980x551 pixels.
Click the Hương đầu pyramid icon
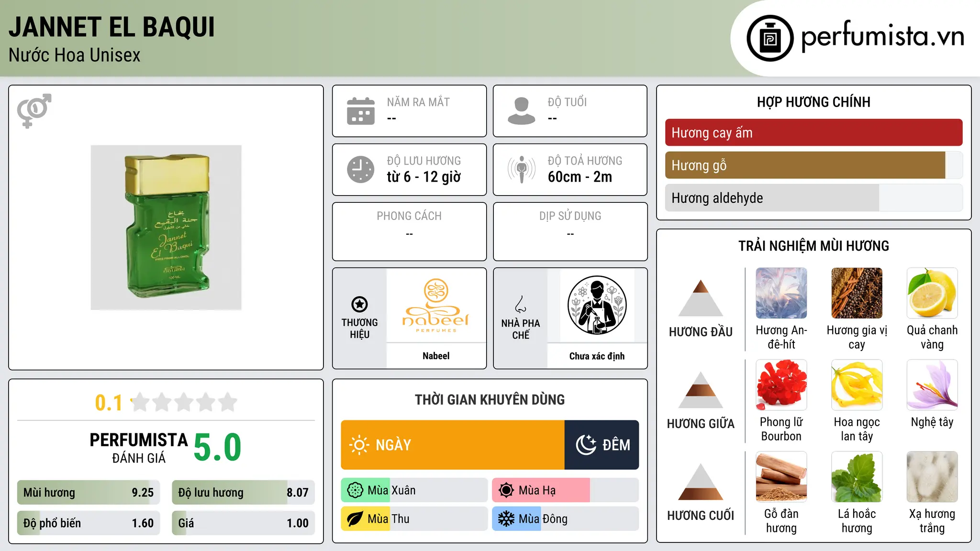pyautogui.click(x=701, y=298)
